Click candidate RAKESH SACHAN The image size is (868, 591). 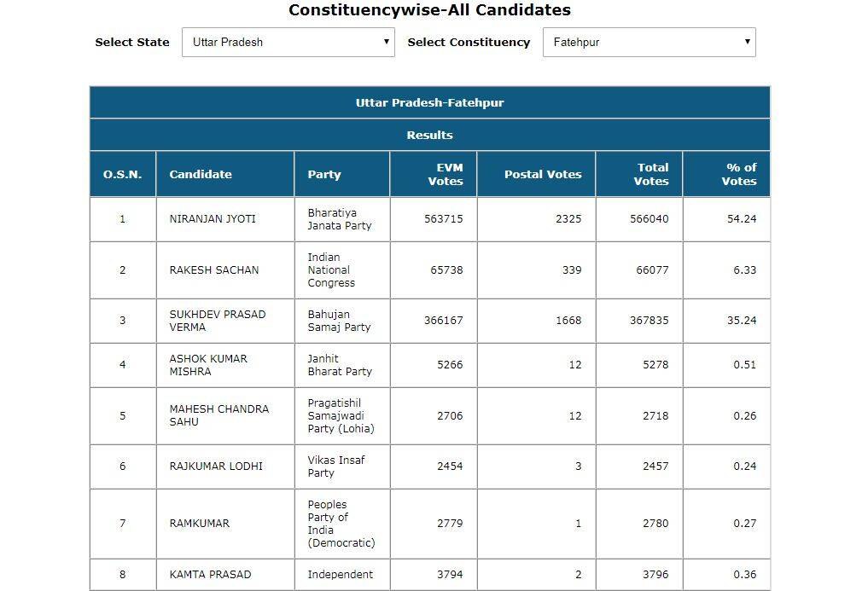[x=213, y=270]
